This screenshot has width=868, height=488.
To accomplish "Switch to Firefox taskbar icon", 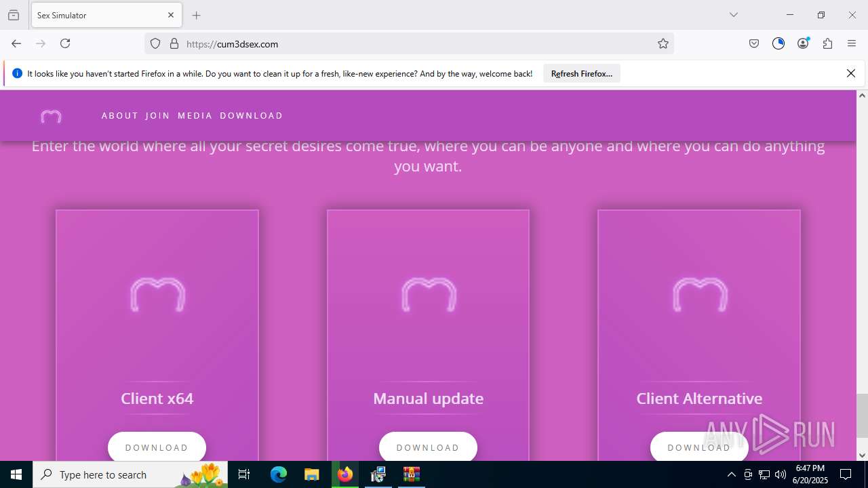I will click(x=345, y=474).
